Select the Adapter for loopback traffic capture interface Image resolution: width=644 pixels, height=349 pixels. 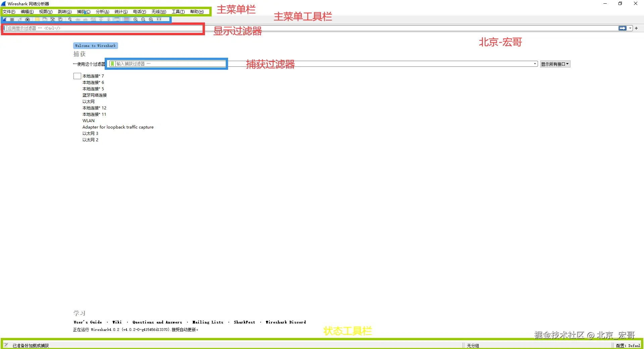coord(118,127)
